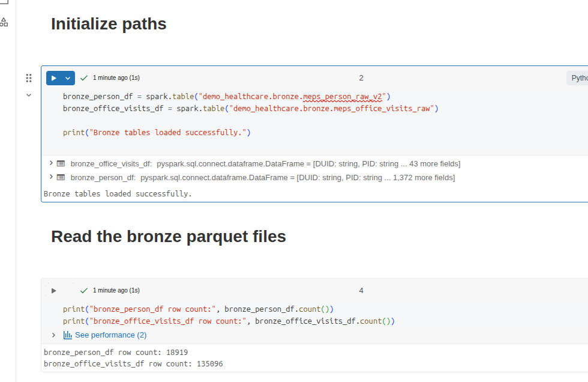Click the lineage/graph icon in left sidebar
Viewport: 588px width, 382px height.
point(4,22)
